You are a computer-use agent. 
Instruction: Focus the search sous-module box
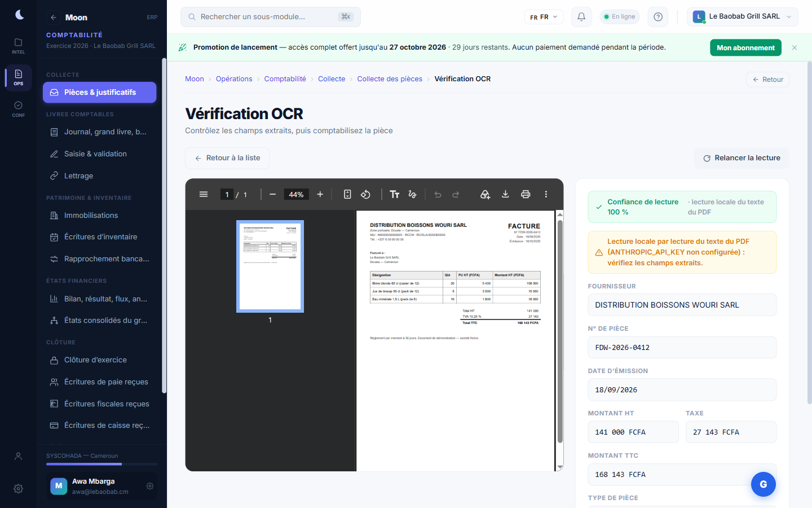click(x=271, y=17)
